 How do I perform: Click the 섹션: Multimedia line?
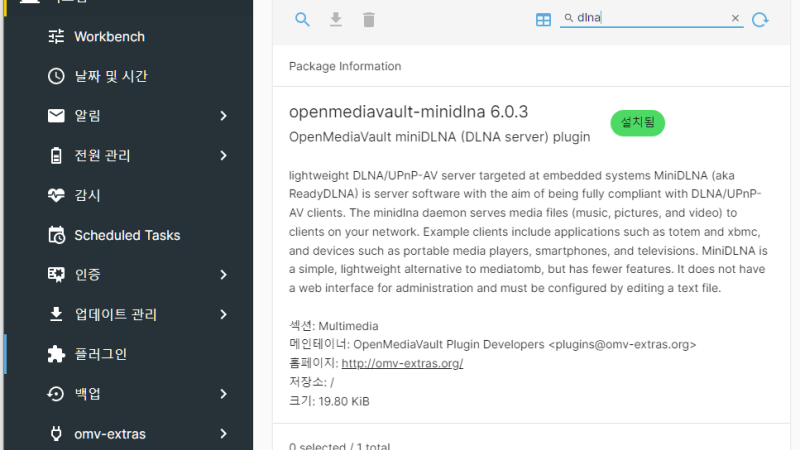coord(334,326)
